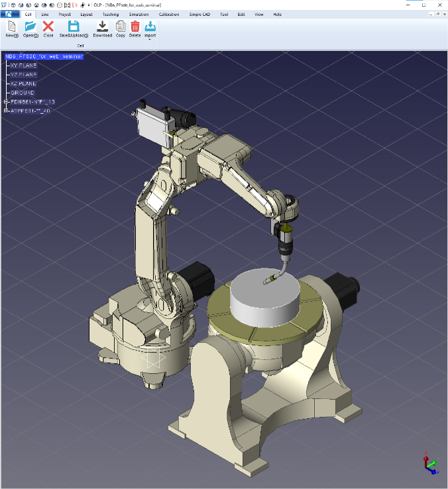Select the Calibration ribbon tab
The width and height of the screenshot is (448, 489).
point(169,14)
